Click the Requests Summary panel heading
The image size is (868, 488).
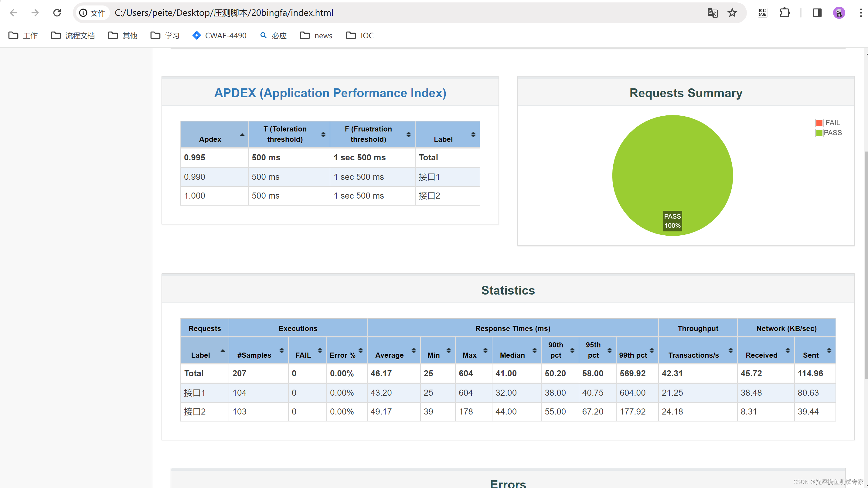(686, 93)
